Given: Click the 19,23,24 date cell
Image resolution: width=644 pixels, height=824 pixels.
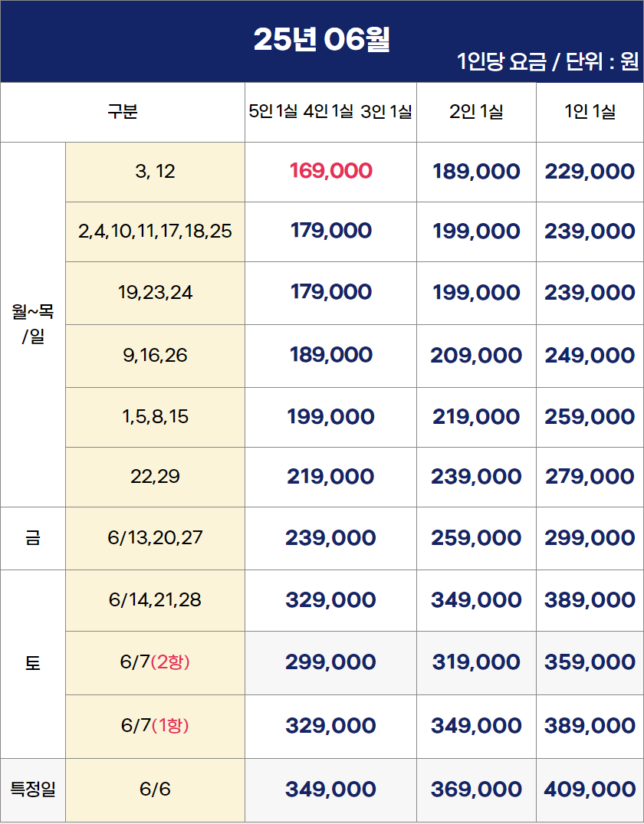Looking at the screenshot, I should click(x=155, y=294).
